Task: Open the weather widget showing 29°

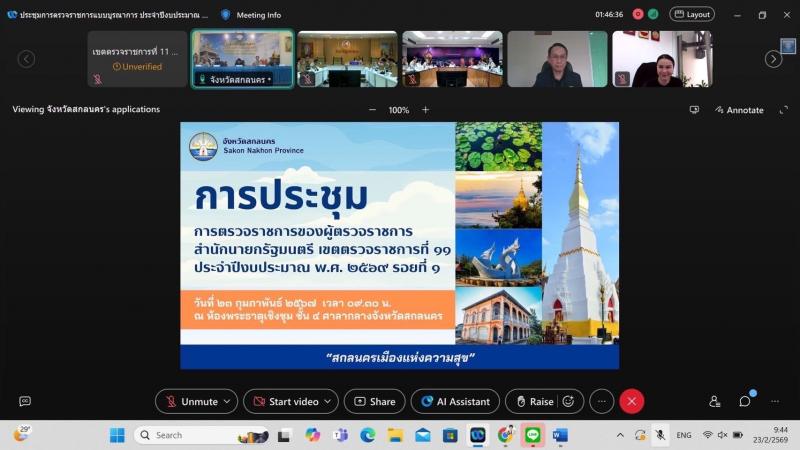Action: tap(21, 434)
